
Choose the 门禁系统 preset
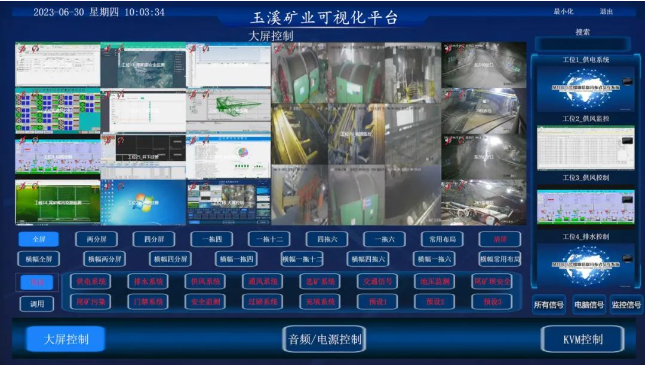148,301
